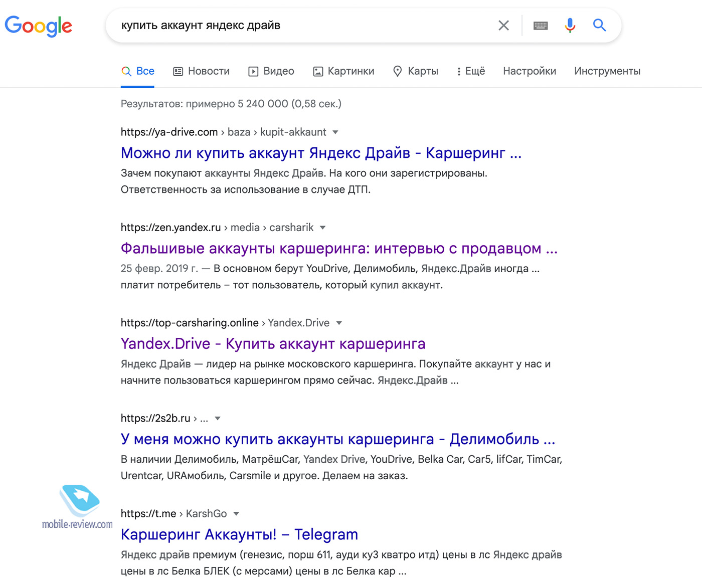Click the blue magnifier search button
The width and height of the screenshot is (702, 588).
coord(599,25)
